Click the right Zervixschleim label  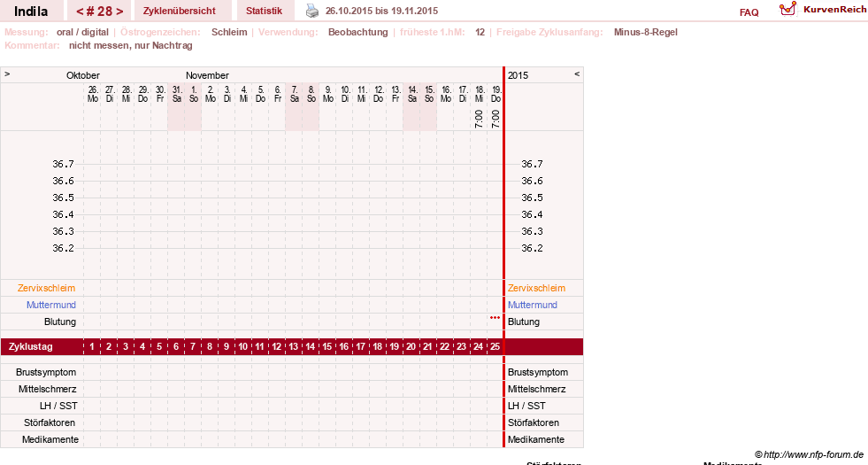click(x=536, y=288)
